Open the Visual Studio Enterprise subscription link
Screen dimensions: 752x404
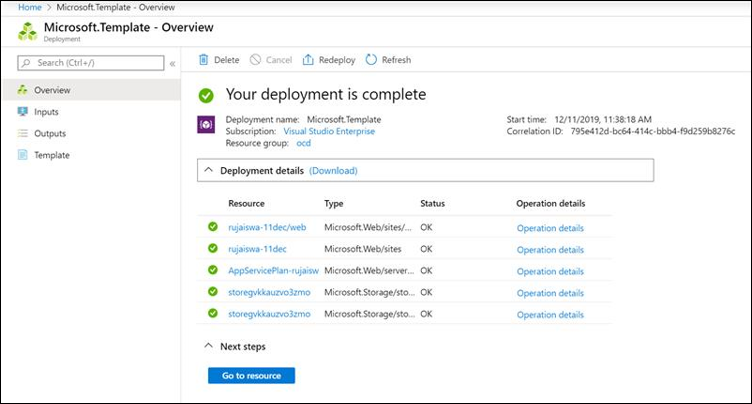(329, 131)
